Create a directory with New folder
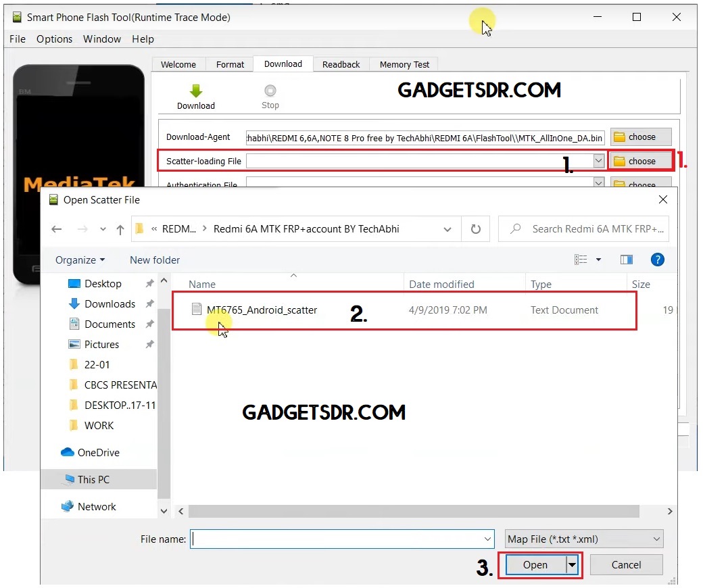This screenshot has height=588, width=703. click(154, 260)
